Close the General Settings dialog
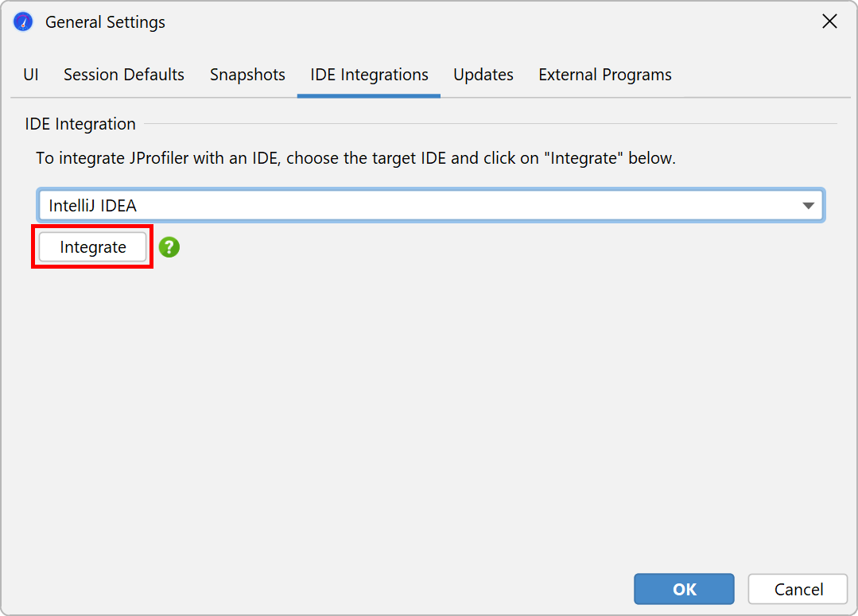This screenshot has width=858, height=616. (x=829, y=22)
